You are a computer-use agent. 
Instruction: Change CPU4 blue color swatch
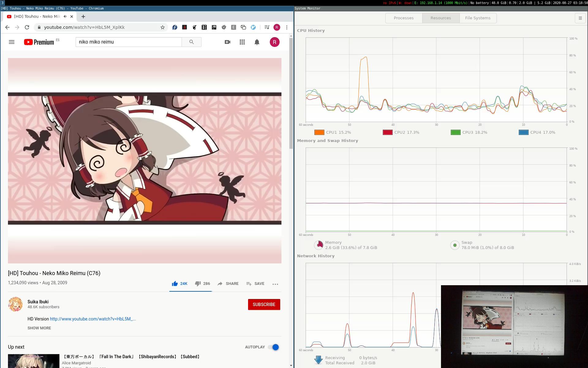coord(523,132)
